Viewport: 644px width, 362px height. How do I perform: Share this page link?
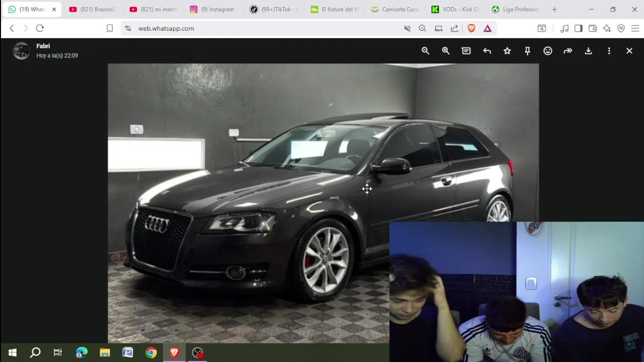(x=455, y=28)
